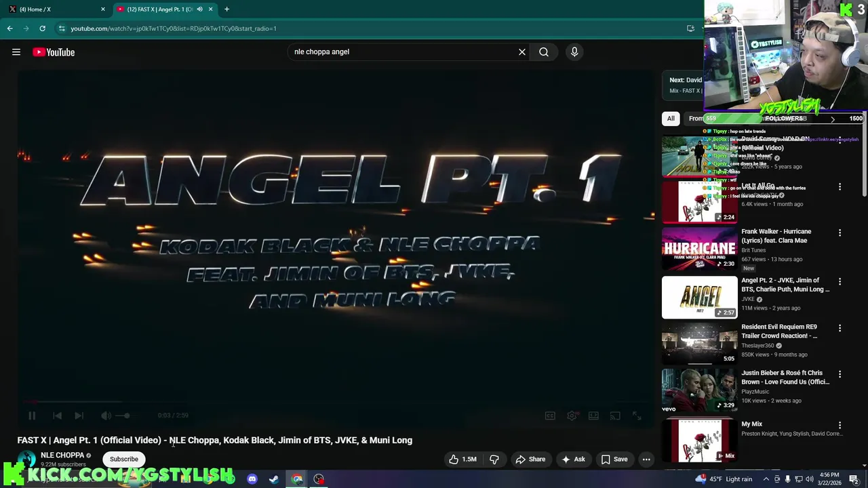Screen dimensions: 868x488
Task: Mute the YouTube tab audio icon
Action: pos(199,9)
